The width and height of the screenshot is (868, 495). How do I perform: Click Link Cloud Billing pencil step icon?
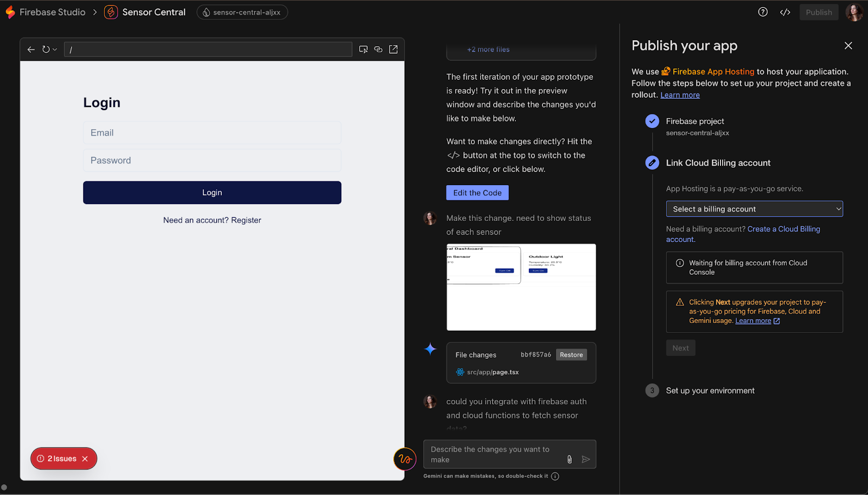[x=652, y=162]
